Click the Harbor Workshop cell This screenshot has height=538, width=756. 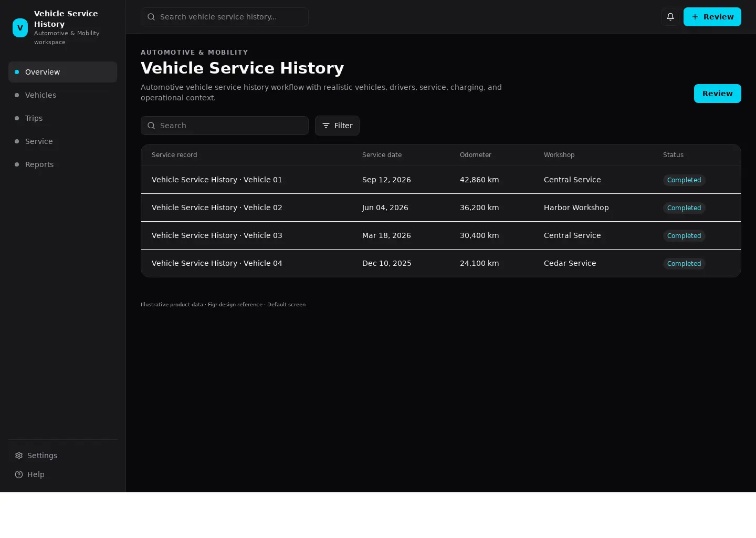(576, 208)
